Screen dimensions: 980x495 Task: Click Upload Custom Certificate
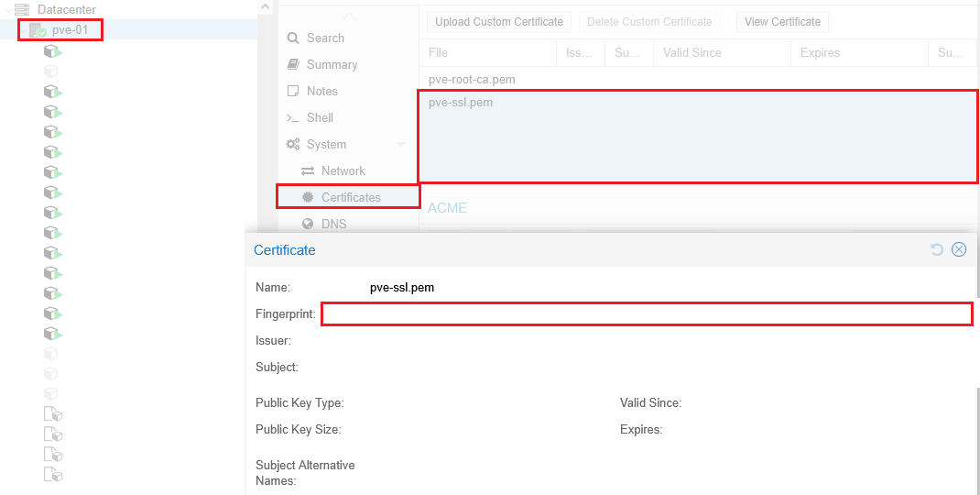[x=499, y=22]
